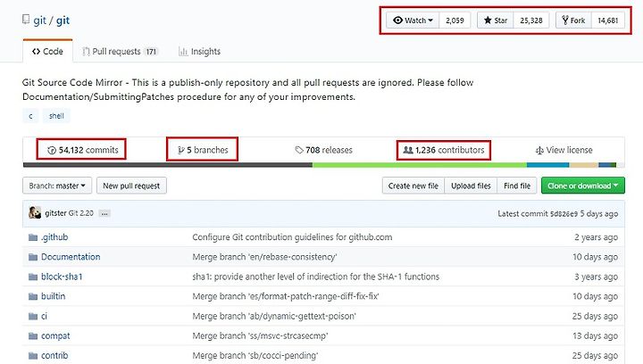Open the Documentation folder link

(71, 257)
